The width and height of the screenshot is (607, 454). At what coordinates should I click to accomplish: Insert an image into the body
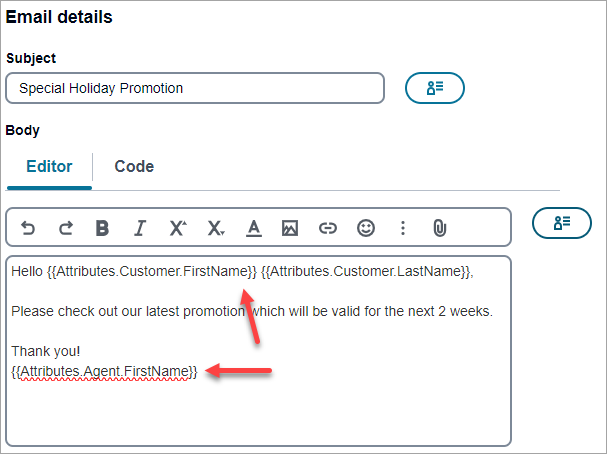pyautogui.click(x=290, y=228)
